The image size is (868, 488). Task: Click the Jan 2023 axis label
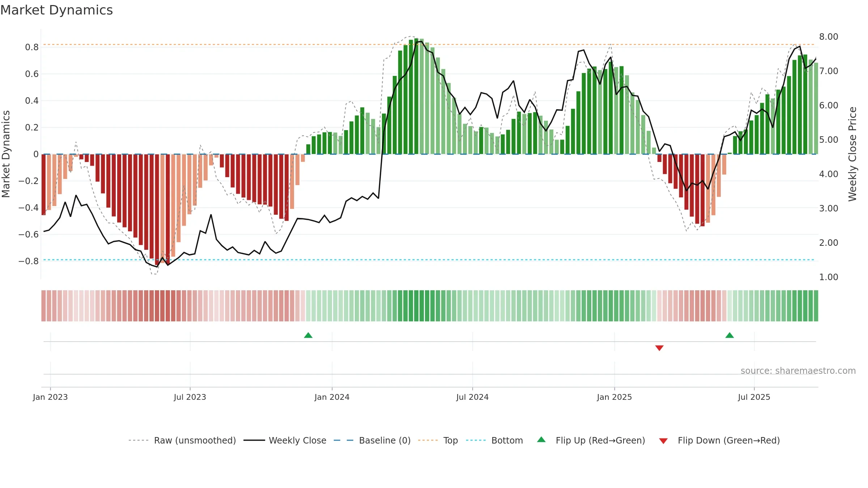50,397
